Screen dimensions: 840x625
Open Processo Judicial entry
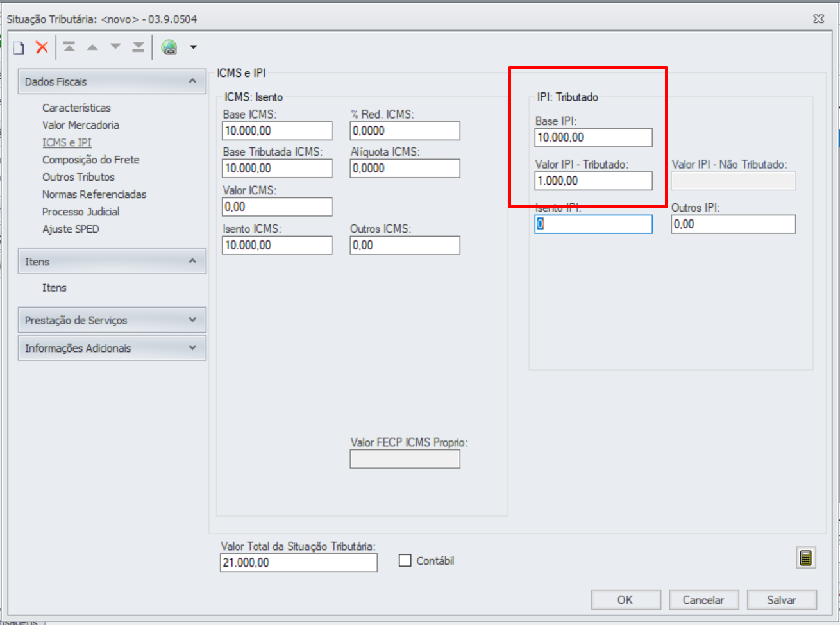[x=81, y=212]
